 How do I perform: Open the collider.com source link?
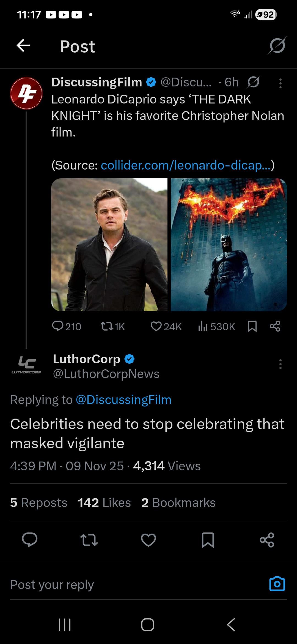[185, 165]
